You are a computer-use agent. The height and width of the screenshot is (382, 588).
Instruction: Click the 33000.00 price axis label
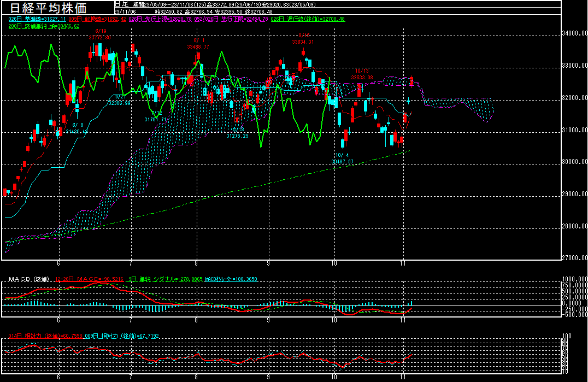pyautogui.click(x=574, y=66)
